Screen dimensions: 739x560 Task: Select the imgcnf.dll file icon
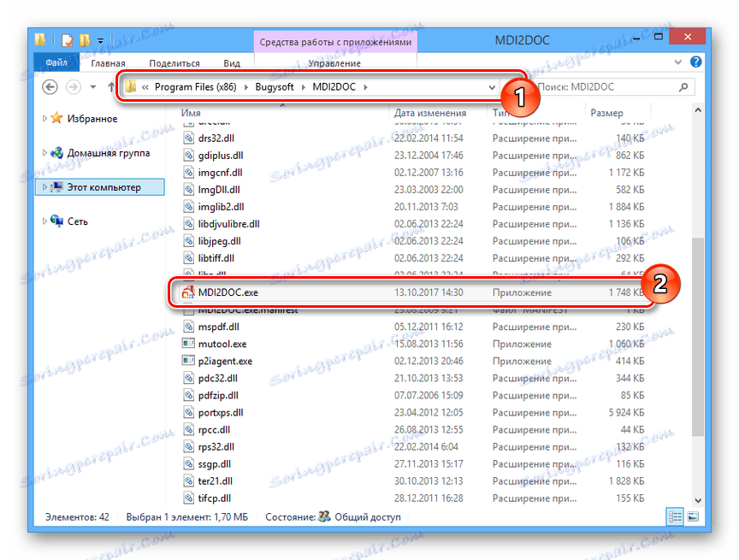coord(188,173)
